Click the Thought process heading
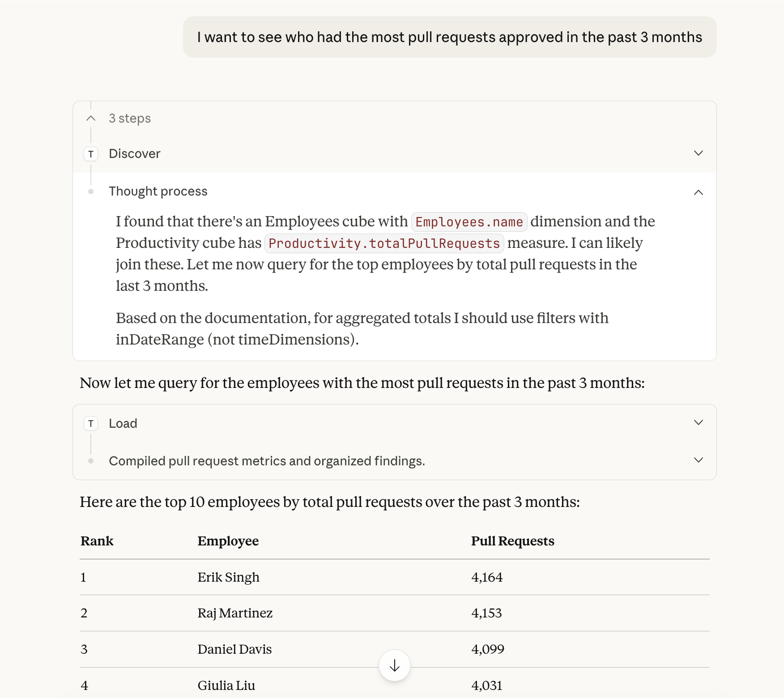 pos(158,191)
